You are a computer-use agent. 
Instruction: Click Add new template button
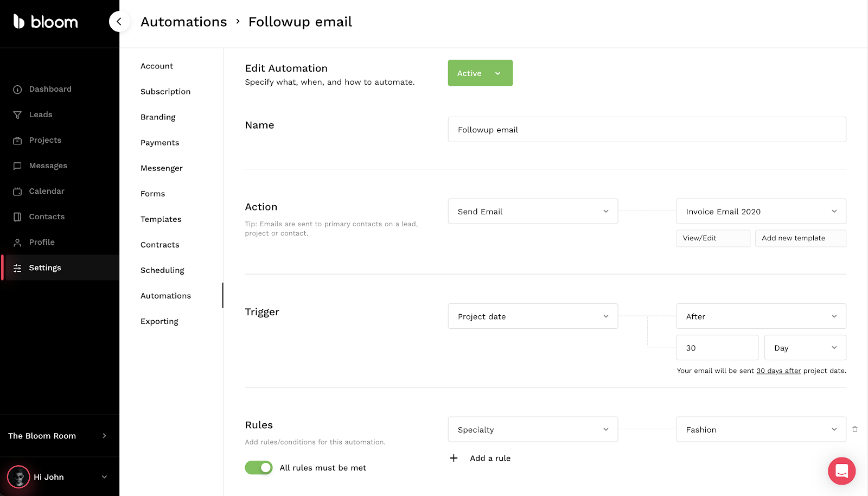pyautogui.click(x=800, y=238)
